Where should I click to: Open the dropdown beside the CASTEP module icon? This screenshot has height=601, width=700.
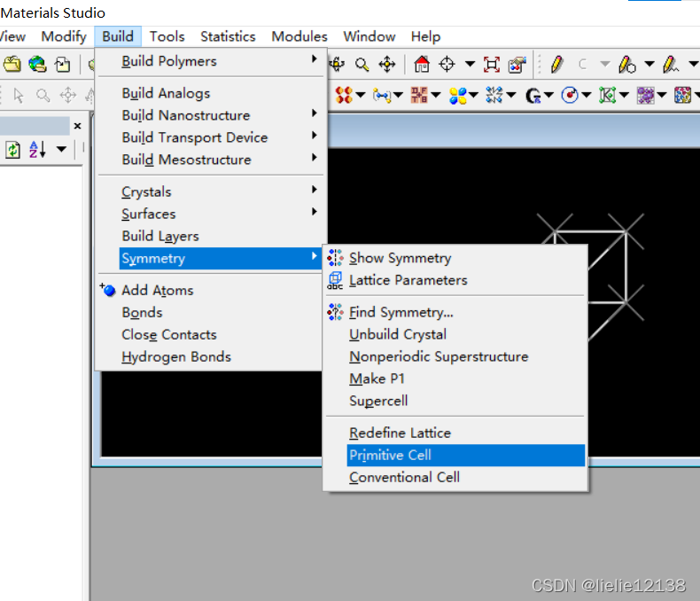click(x=361, y=95)
